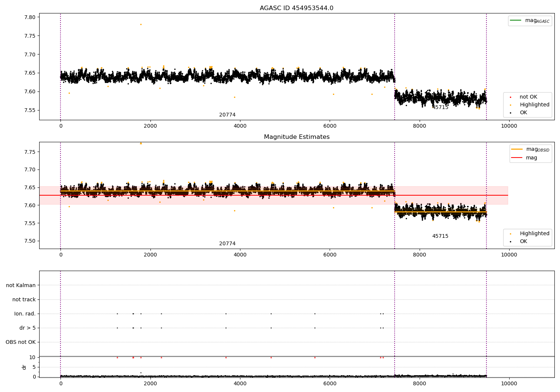Click the 6000 x-axis tick under the bottom plot
This screenshot has width=560, height=392.
click(x=330, y=384)
